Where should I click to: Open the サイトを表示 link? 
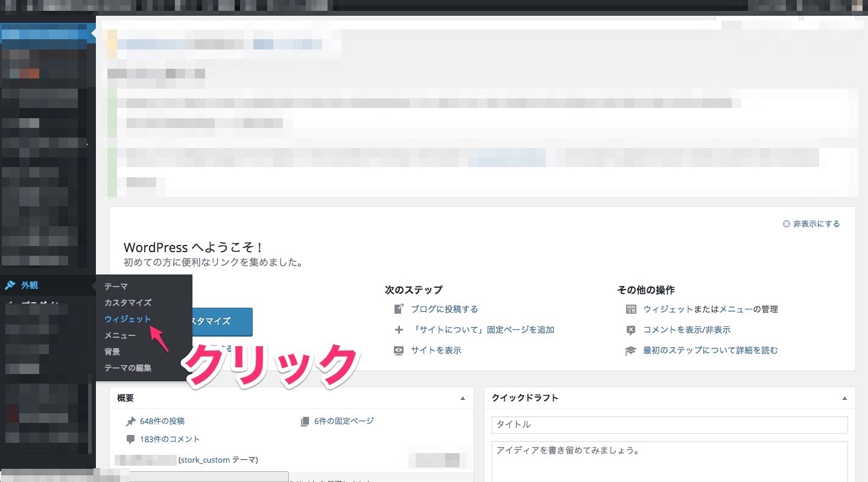tap(436, 350)
